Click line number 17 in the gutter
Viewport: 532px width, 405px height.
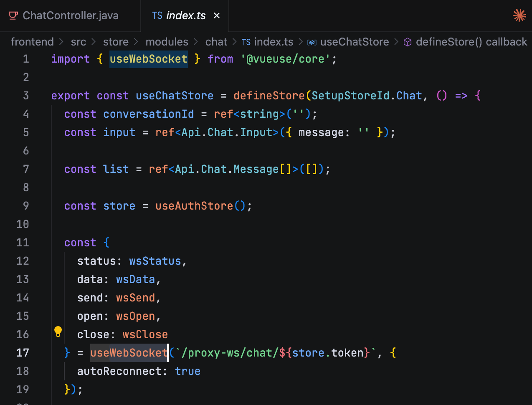tap(23, 353)
